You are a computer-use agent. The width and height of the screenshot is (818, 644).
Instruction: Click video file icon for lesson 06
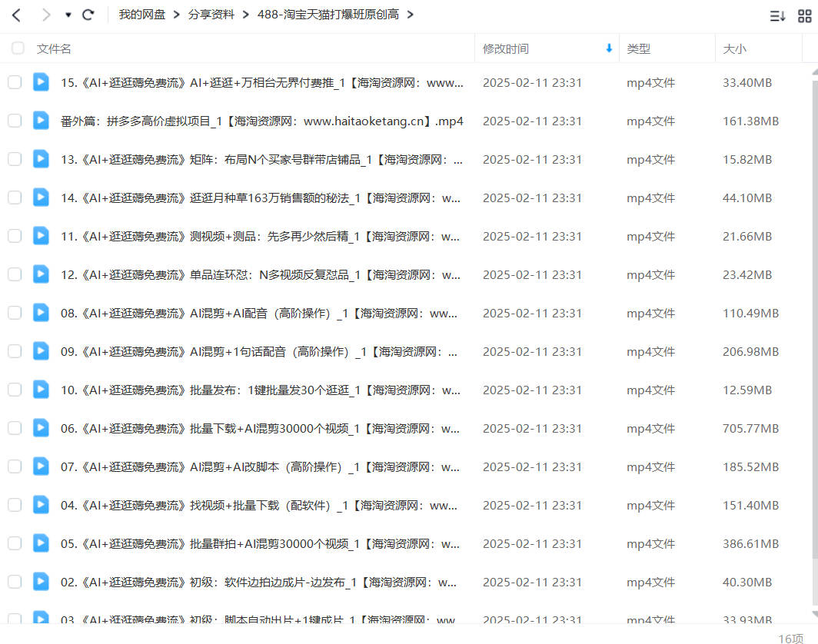tap(41, 428)
